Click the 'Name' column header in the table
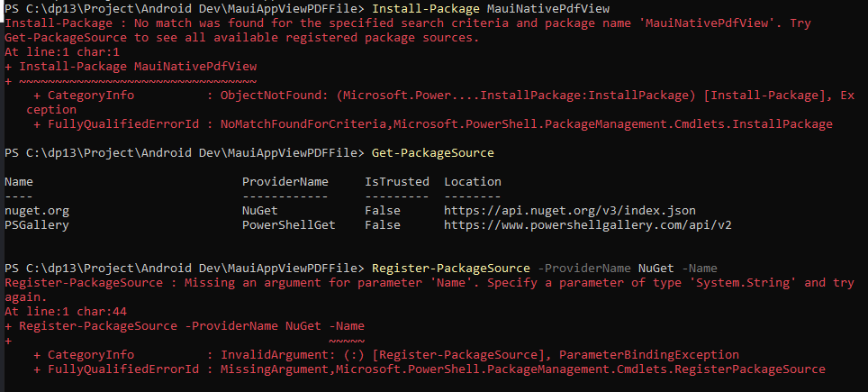This screenshot has width=868, height=392. pyautogui.click(x=19, y=182)
